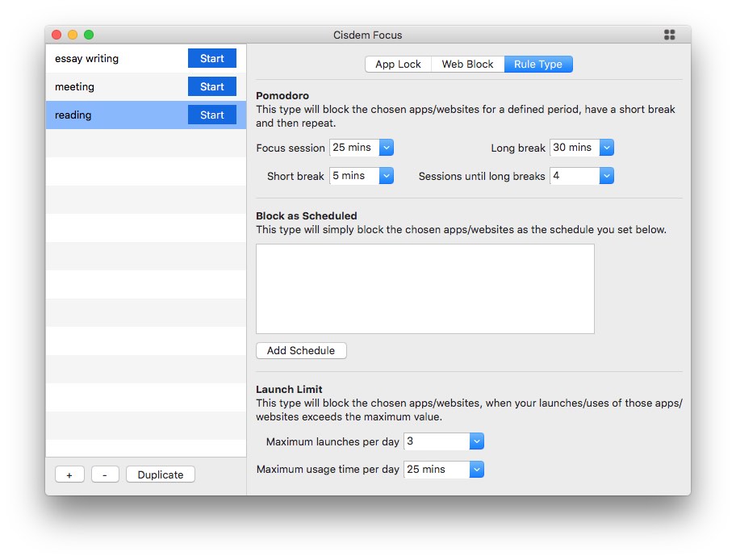
Task: Click inside the empty schedule list box
Action: (425, 289)
